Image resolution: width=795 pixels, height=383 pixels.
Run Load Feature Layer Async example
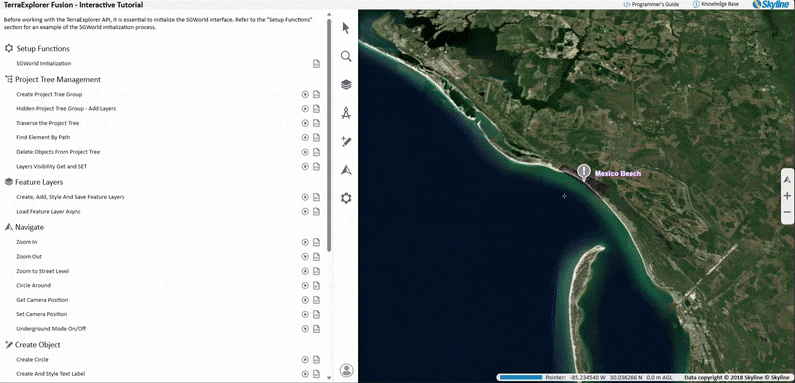point(305,212)
